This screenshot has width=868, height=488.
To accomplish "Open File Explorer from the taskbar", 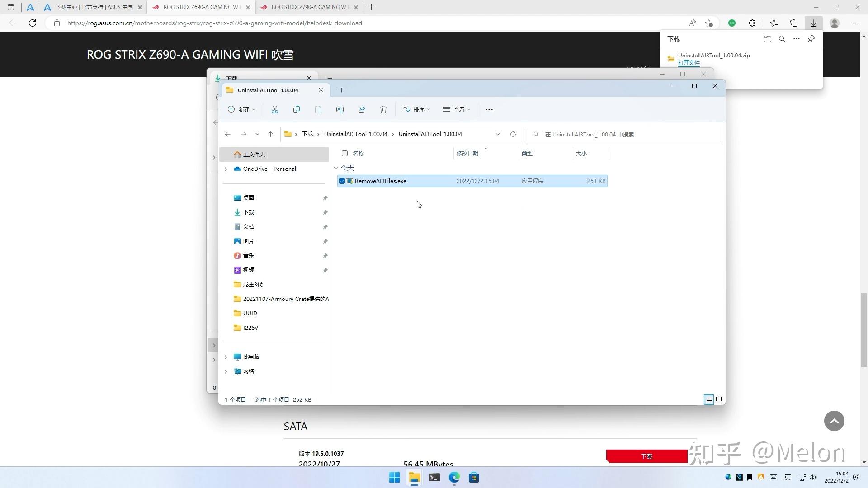I will coord(414,478).
